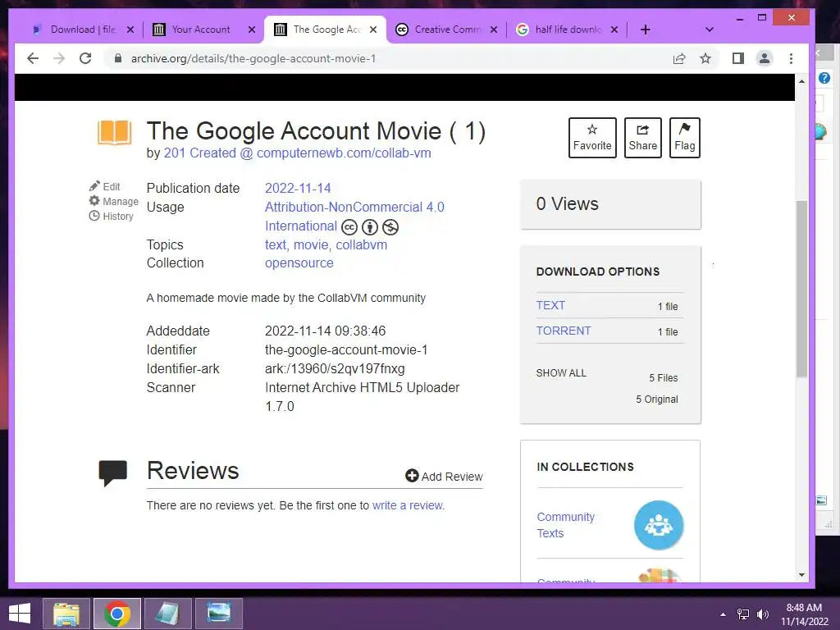Image resolution: width=840 pixels, height=630 pixels.
Task: Toggle the Chrome side panel
Action: pyautogui.click(x=738, y=58)
